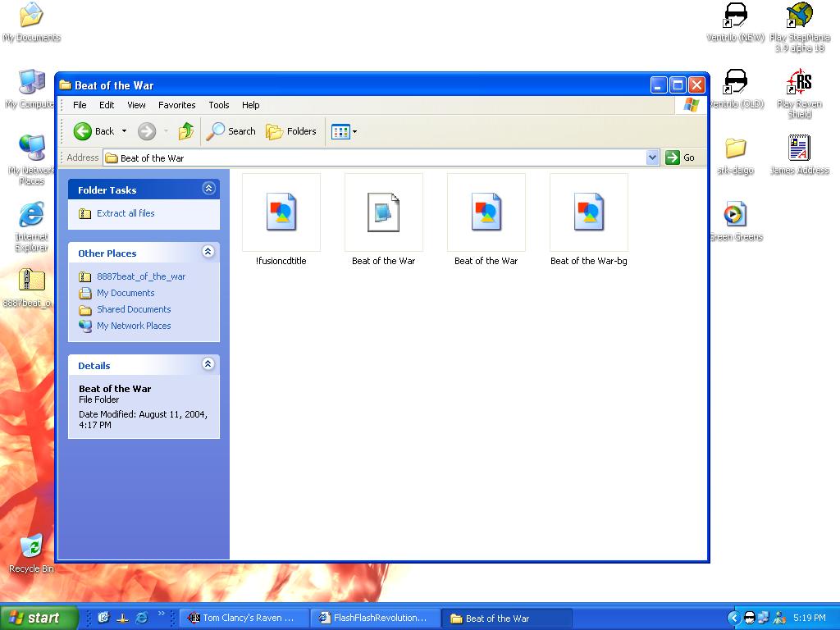
Task: Open the Views dropdown button
Action: click(x=344, y=131)
